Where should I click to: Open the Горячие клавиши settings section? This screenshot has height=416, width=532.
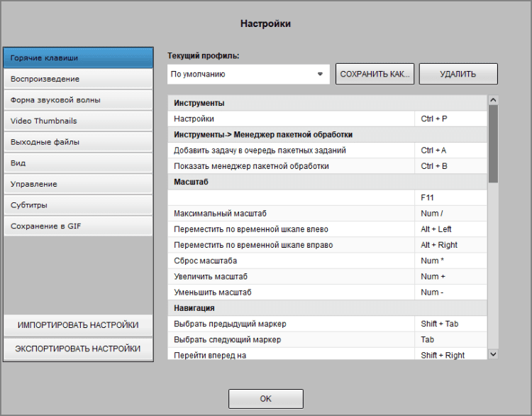[x=78, y=58]
